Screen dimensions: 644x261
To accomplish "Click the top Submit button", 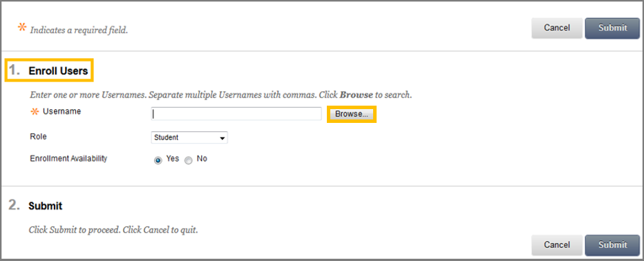I will (612, 28).
